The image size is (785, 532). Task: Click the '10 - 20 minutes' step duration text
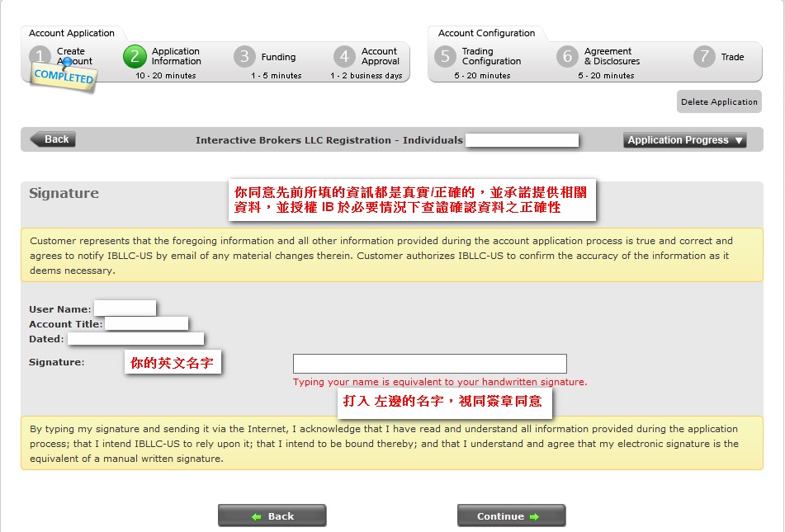(x=165, y=76)
